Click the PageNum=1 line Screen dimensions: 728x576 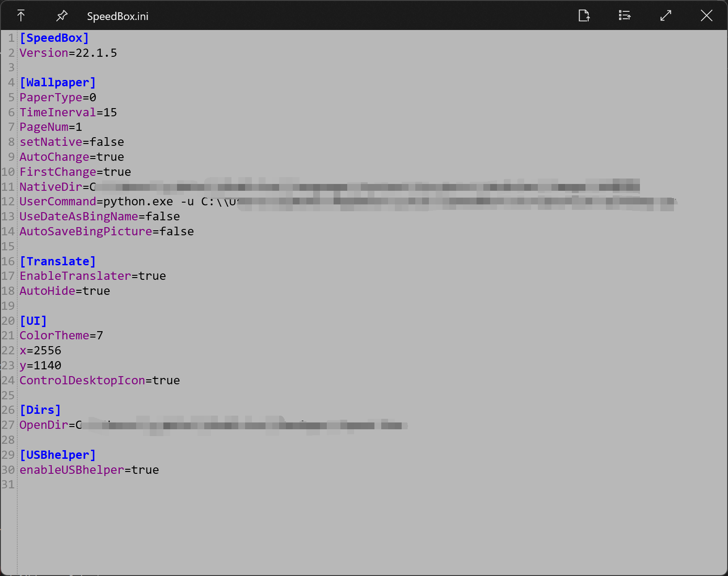[51, 127]
